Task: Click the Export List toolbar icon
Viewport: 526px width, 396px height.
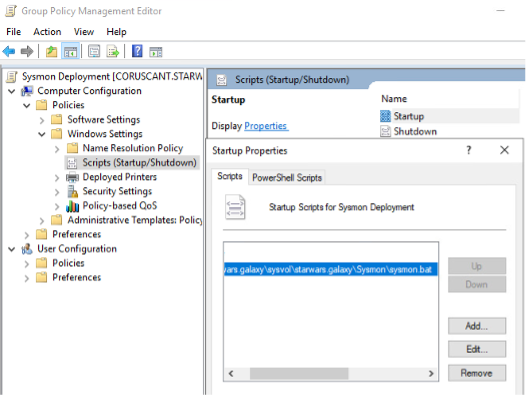Action: click(113, 52)
